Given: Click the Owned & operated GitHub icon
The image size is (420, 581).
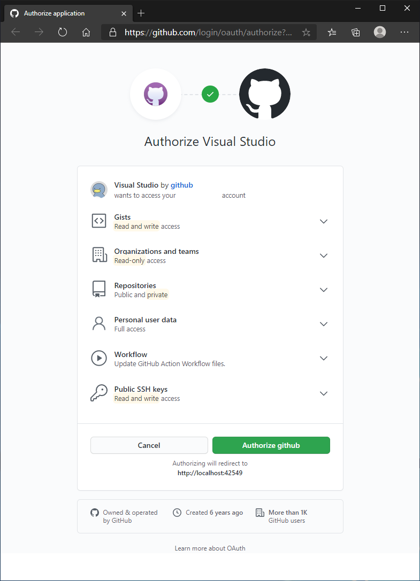Looking at the screenshot, I should pyautogui.click(x=95, y=512).
